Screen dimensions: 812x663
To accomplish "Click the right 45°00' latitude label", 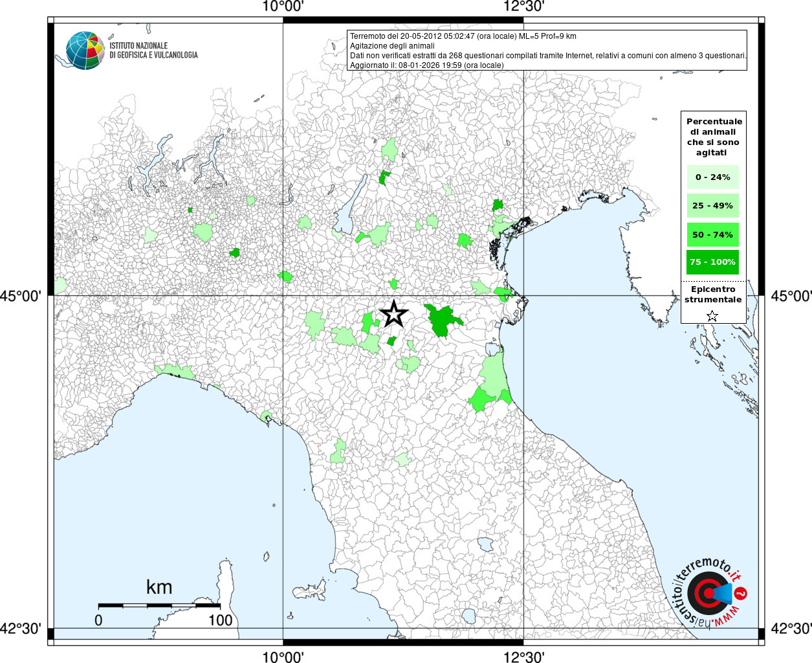I will click(x=791, y=296).
